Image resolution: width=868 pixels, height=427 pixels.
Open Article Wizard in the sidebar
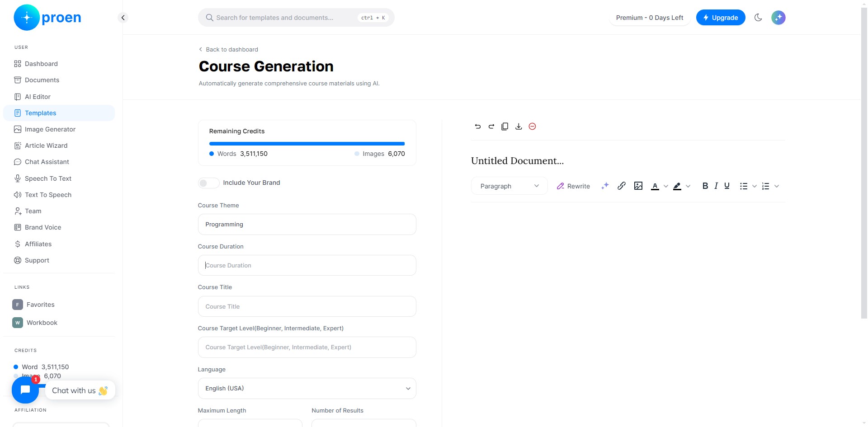(x=59, y=145)
